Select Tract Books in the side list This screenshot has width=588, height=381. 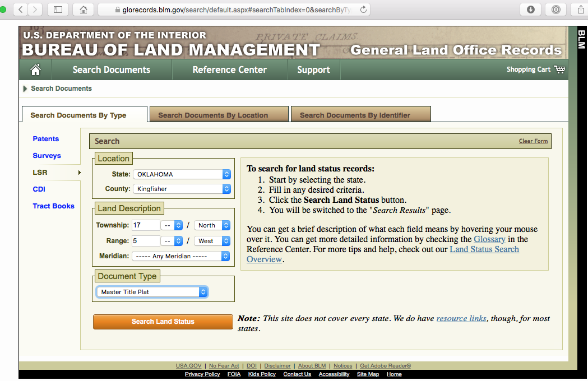pos(53,206)
